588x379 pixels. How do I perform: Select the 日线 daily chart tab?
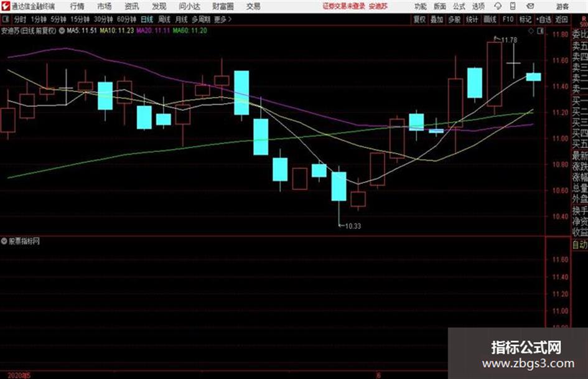[147, 19]
